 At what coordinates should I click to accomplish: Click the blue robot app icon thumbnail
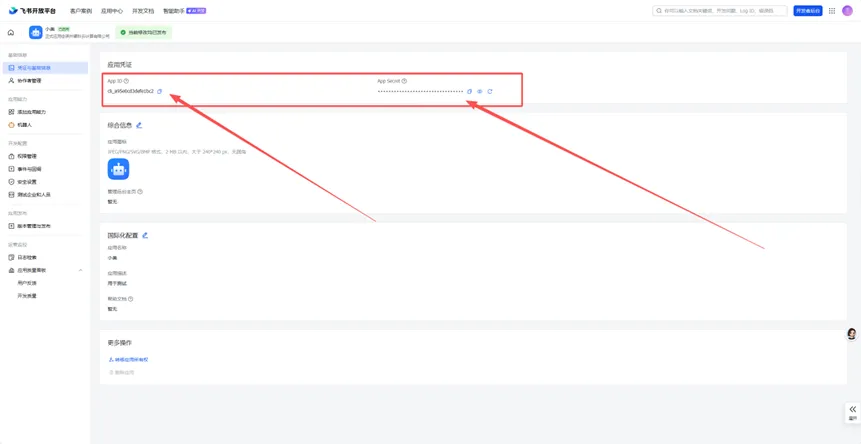118,170
